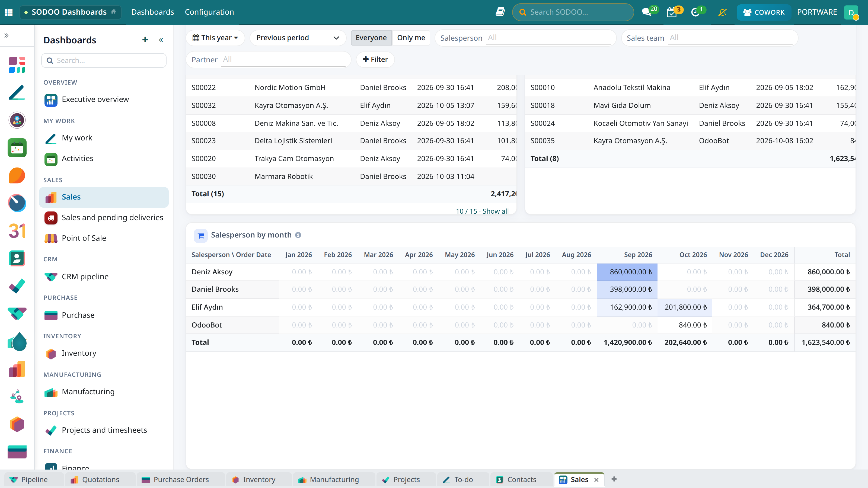
Task: Open the My work dashboard
Action: pos(104,138)
